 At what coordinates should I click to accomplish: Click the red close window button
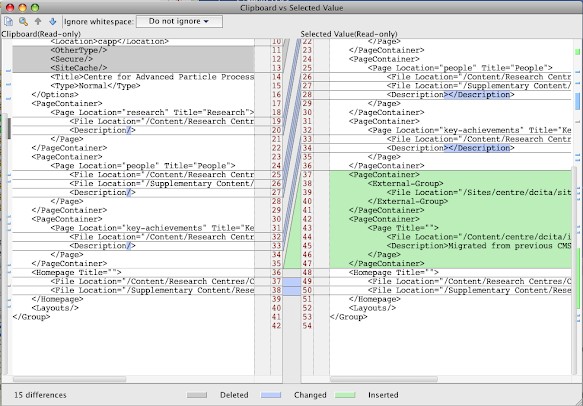point(10,7)
